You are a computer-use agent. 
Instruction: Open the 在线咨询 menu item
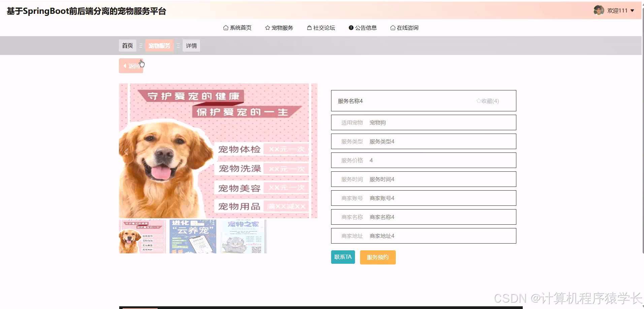[x=405, y=28]
